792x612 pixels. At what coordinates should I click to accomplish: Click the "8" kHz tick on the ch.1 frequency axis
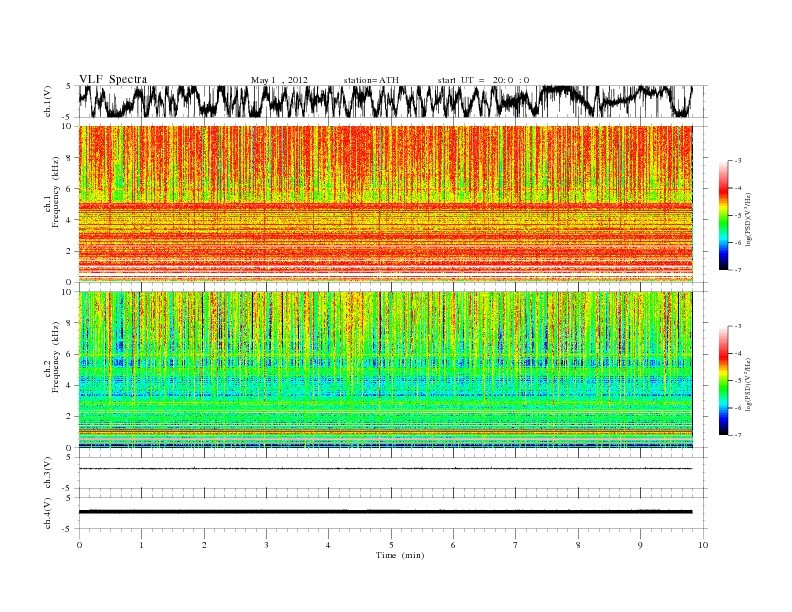pyautogui.click(x=69, y=158)
